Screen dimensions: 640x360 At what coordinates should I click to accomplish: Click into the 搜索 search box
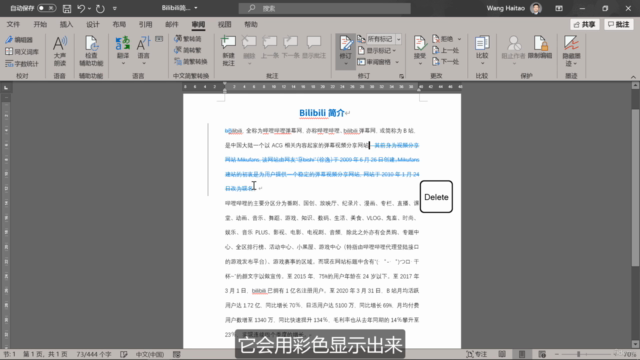[324, 8]
